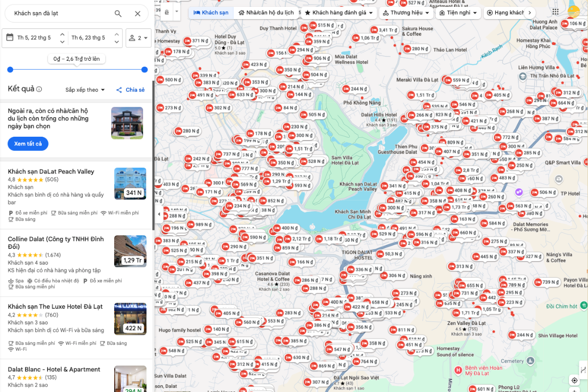This screenshot has width=588, height=392.
Task: Select the 869 N ₫ hotel pin
Action: tap(322, 366)
